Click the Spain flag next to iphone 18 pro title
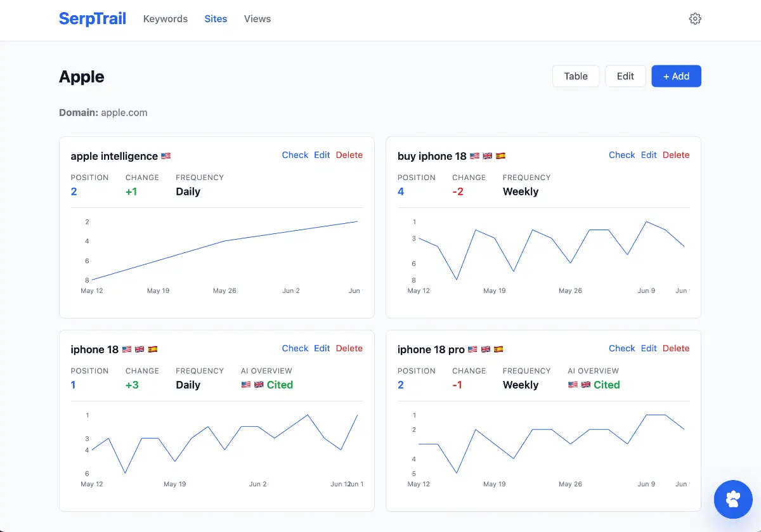Screen dimensions: 761x532 [498, 349]
